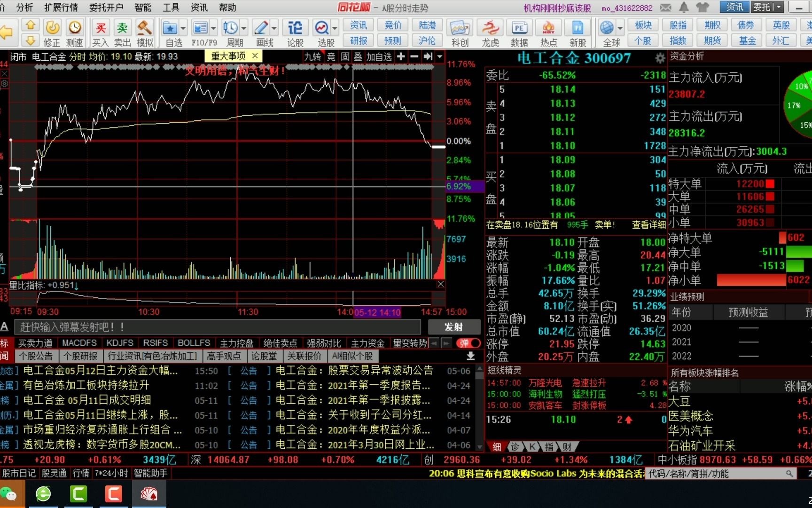
Task: Switch to the KDJFS indicator tab
Action: pyautogui.click(x=120, y=343)
